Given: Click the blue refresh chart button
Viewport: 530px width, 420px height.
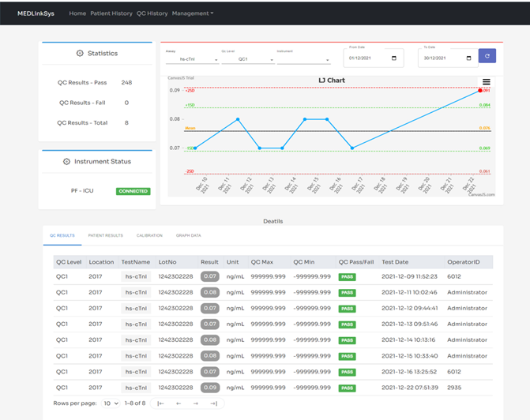Looking at the screenshot, I should 487,56.
